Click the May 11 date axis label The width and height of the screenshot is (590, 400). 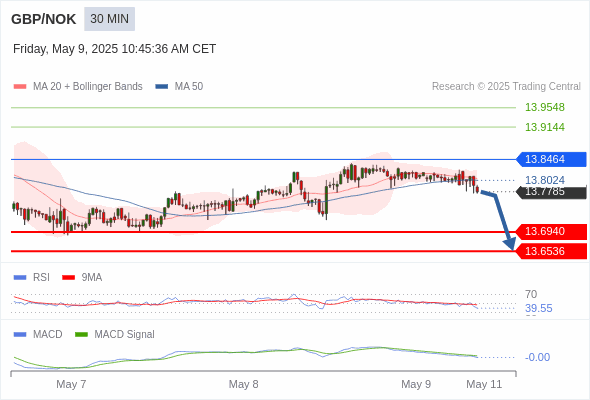click(484, 384)
